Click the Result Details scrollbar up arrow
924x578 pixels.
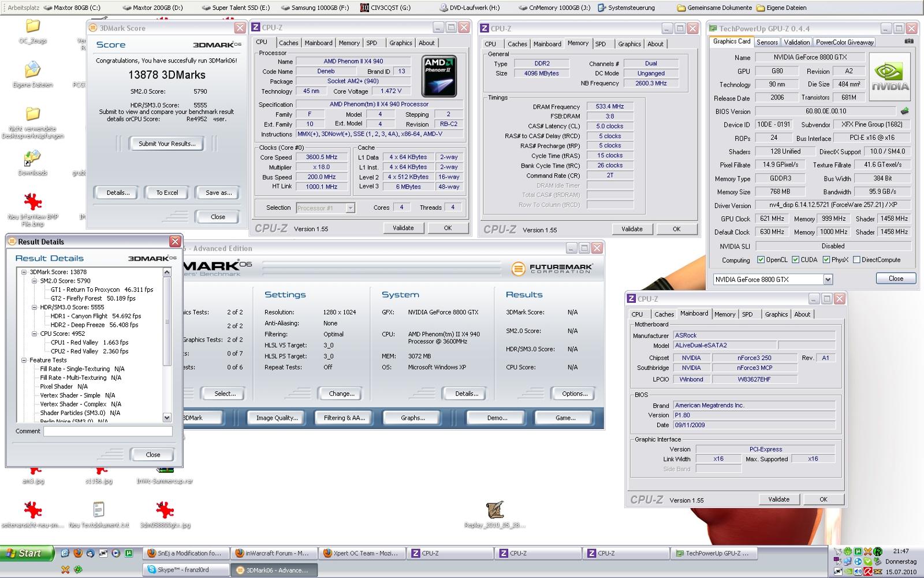click(167, 272)
